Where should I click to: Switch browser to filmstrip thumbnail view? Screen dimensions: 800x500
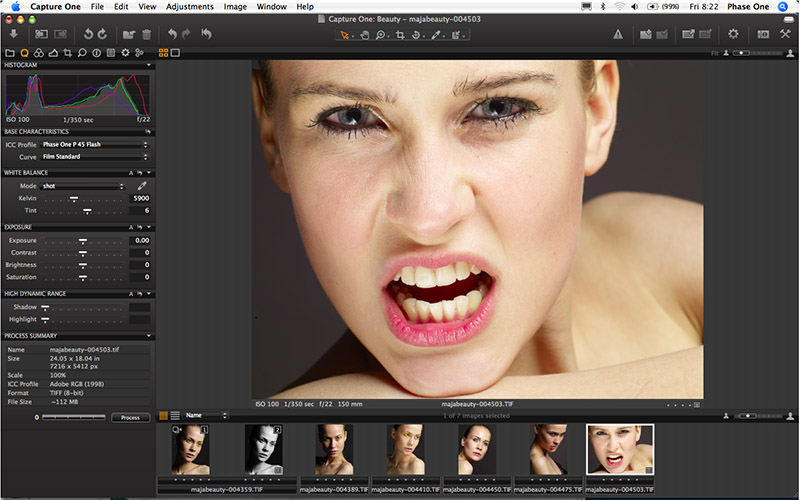coord(164,415)
